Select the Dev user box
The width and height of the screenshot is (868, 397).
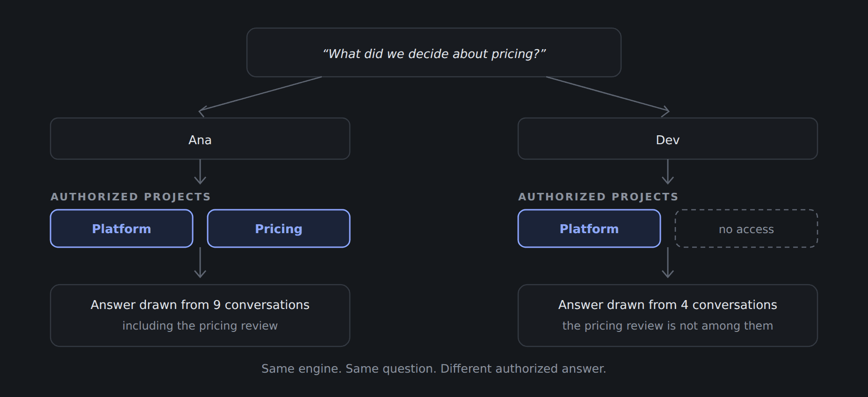pyautogui.click(x=668, y=139)
